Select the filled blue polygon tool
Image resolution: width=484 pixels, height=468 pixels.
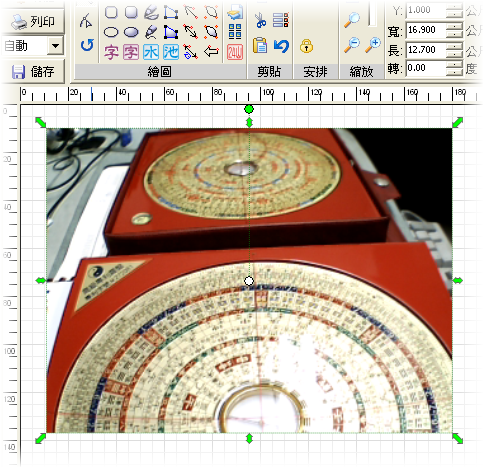point(171,32)
